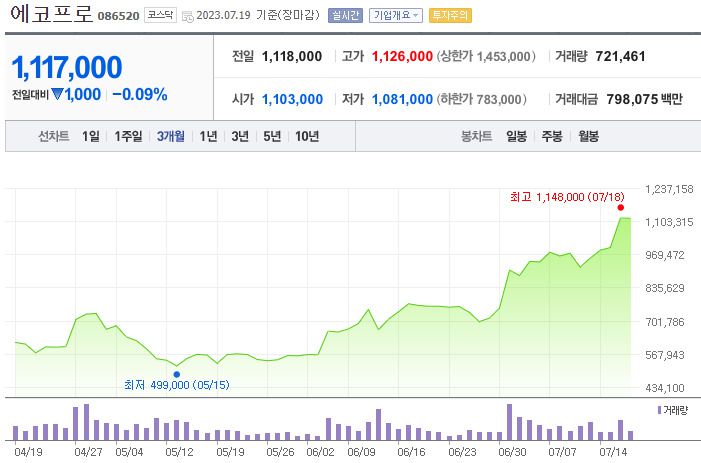Select the 3개월 chart period
This screenshot has height=463, width=701.
point(171,137)
